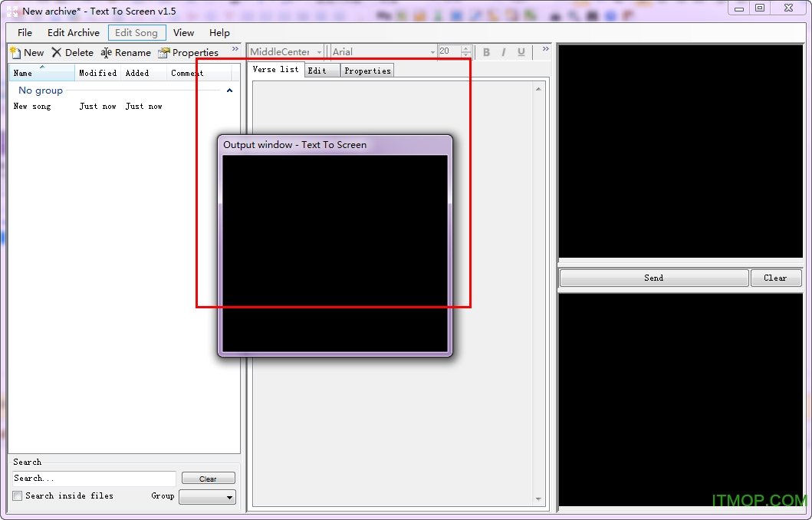Create a New song via the toolbar
This screenshot has height=520, width=812.
(x=28, y=52)
